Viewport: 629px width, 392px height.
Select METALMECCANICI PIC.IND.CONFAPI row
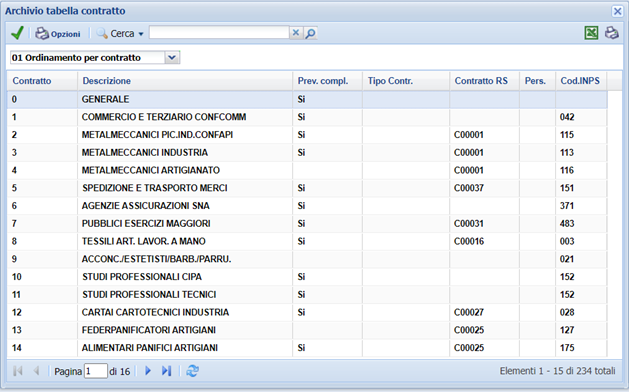(x=307, y=135)
